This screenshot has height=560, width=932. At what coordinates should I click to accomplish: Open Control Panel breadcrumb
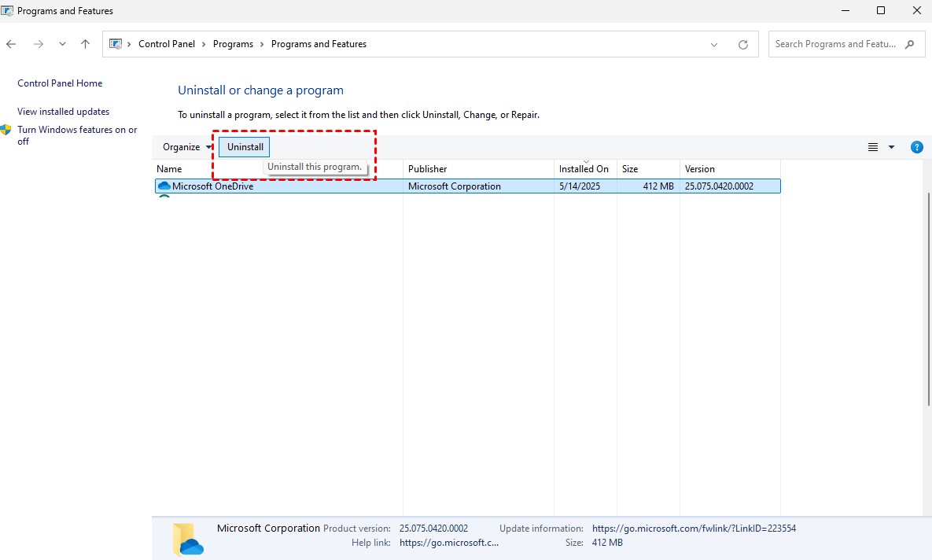[x=167, y=44]
